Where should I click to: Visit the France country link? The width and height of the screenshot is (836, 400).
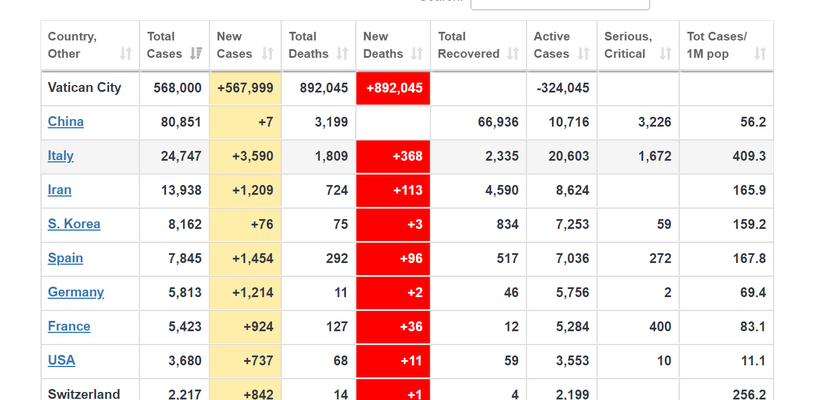pos(69,326)
